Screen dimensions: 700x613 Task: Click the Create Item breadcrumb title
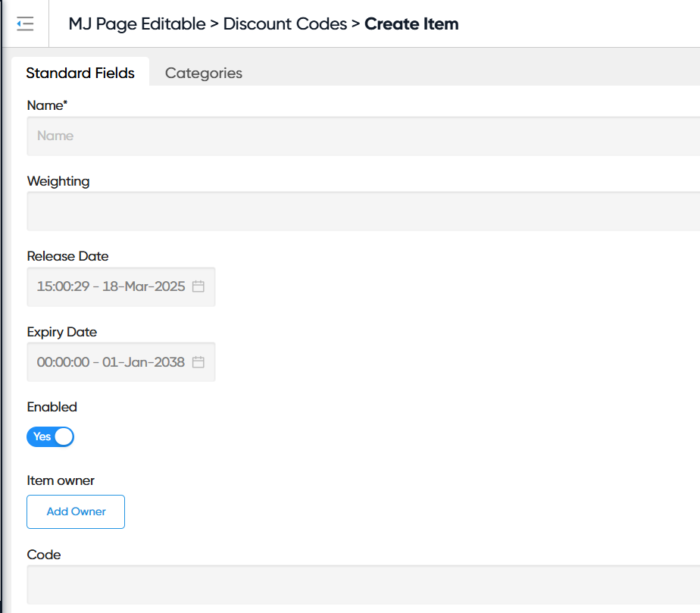point(411,23)
